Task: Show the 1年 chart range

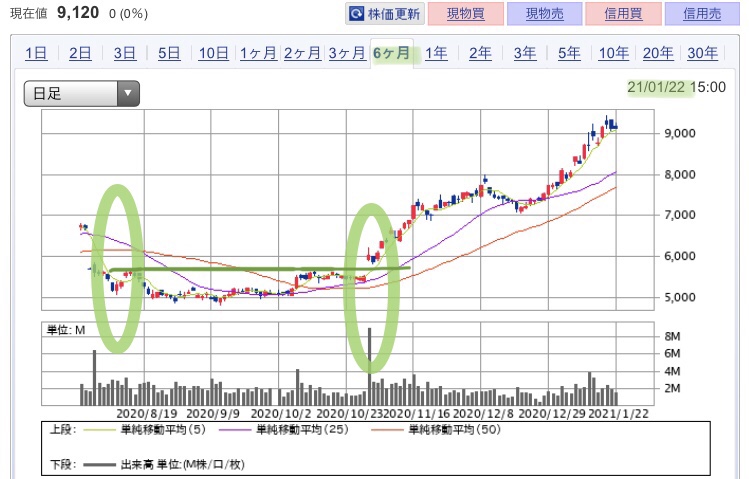Action: pyautogui.click(x=436, y=53)
